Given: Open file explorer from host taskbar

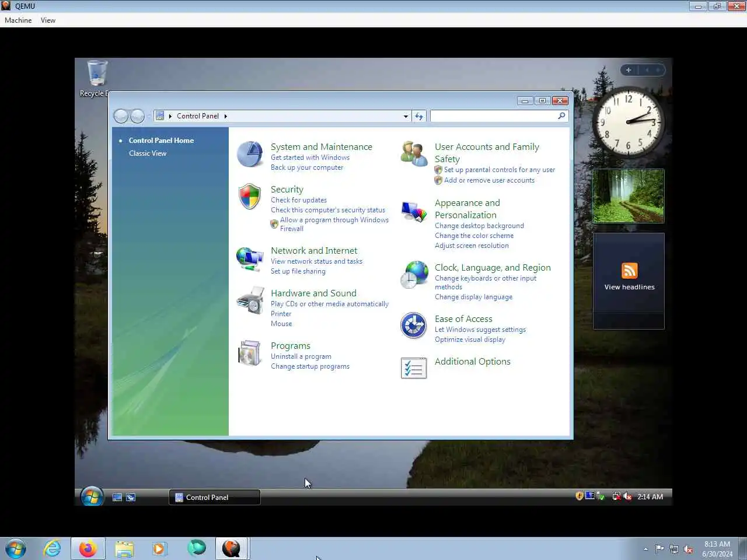Looking at the screenshot, I should 124,548.
